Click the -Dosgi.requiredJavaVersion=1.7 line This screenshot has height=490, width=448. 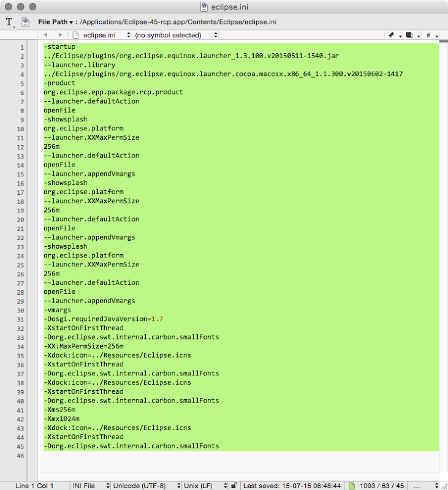[x=103, y=318]
